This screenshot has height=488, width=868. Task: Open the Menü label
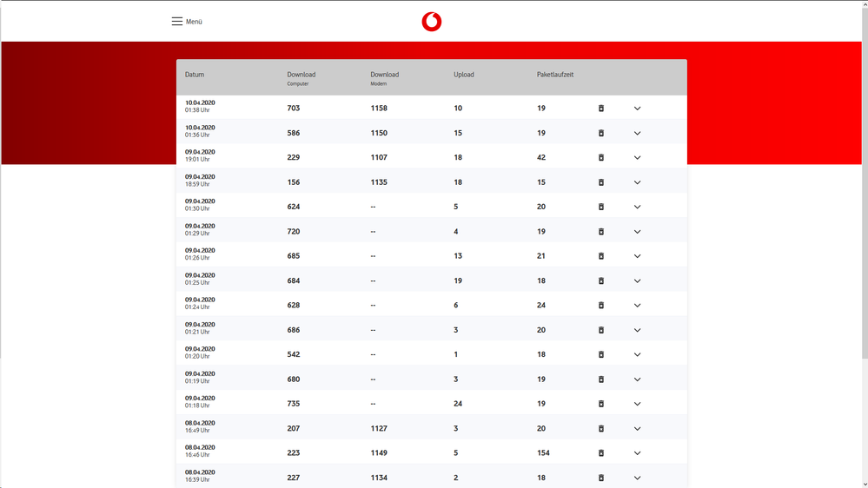click(194, 22)
